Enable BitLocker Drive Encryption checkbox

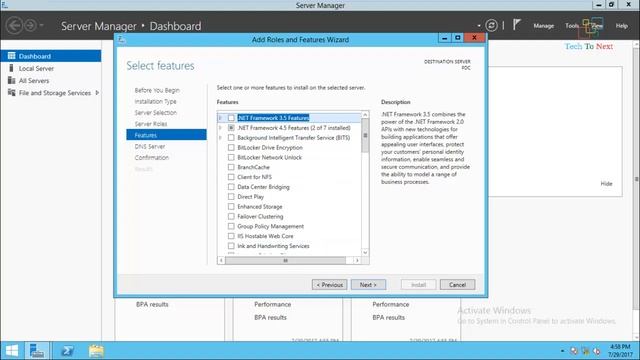(x=231, y=147)
